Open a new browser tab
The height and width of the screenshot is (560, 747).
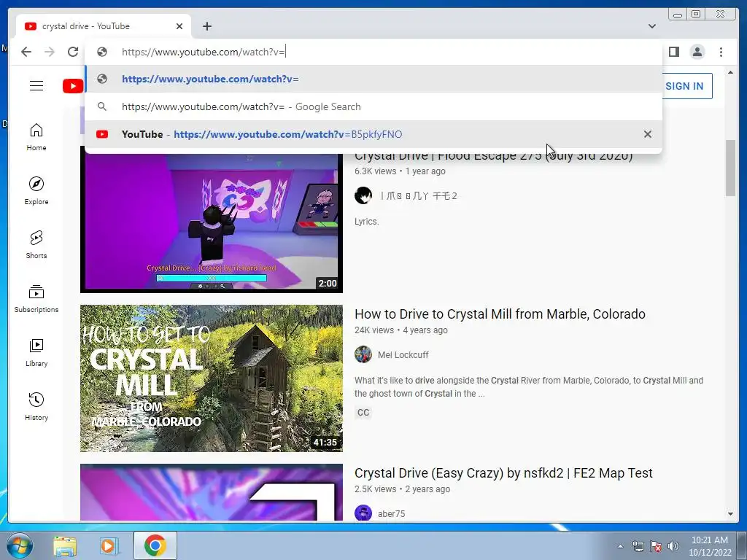(x=206, y=26)
